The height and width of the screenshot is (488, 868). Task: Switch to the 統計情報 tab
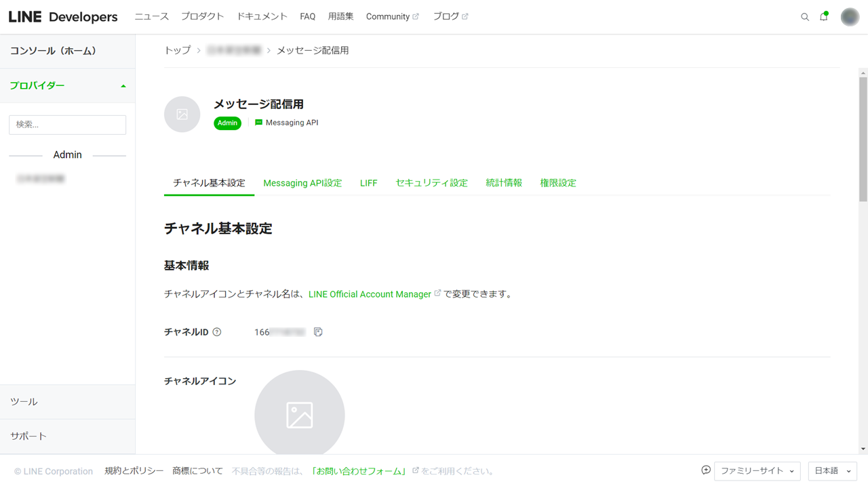point(504,183)
